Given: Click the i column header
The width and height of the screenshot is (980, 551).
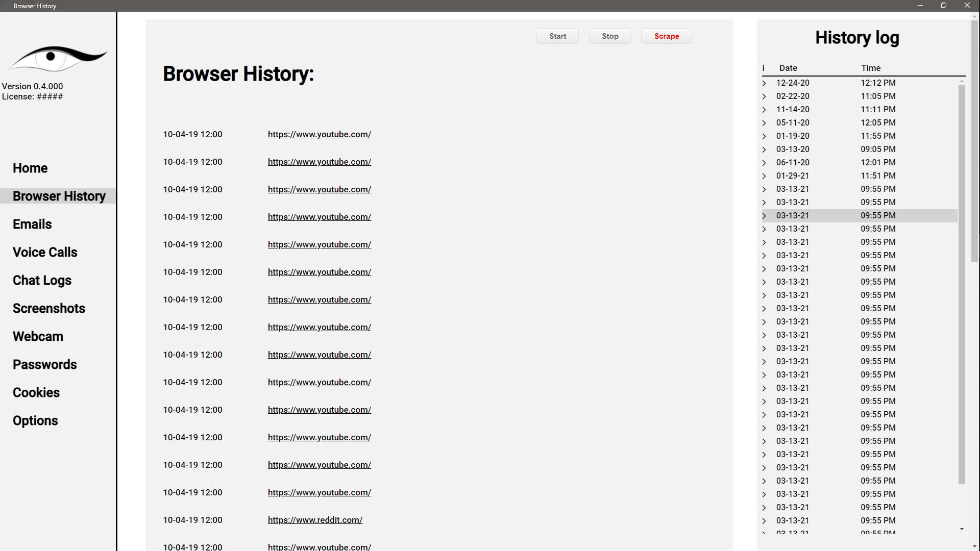Looking at the screenshot, I should pos(764,68).
